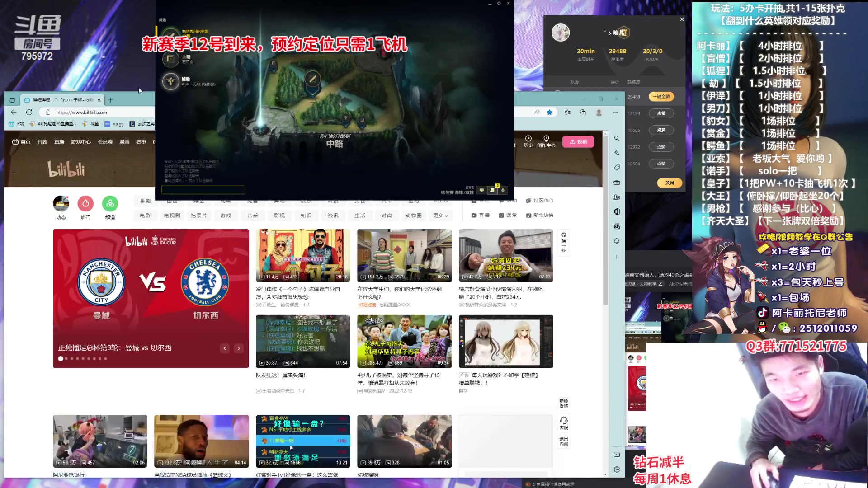Toggle the chat bubble button in game client
This screenshot has height=488, width=868.
(482, 190)
